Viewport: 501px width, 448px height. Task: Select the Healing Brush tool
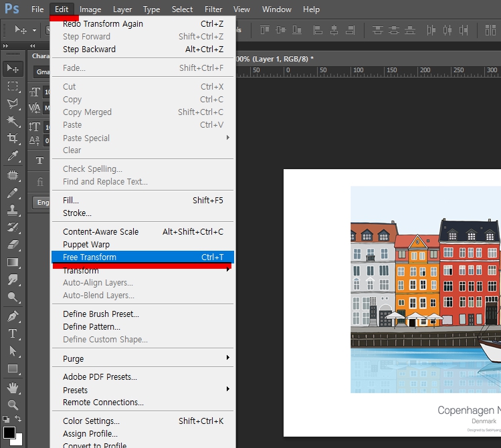(x=13, y=175)
